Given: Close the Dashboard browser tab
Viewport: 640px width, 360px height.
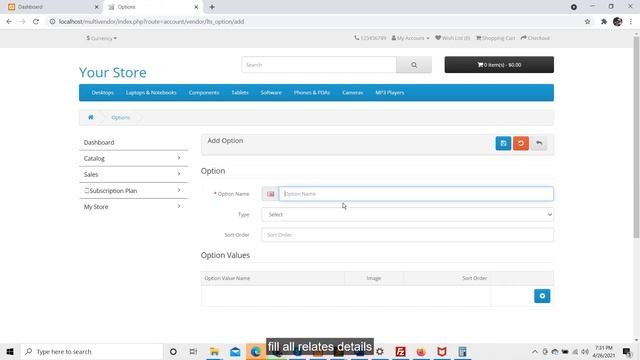Looking at the screenshot, I should point(96,7).
